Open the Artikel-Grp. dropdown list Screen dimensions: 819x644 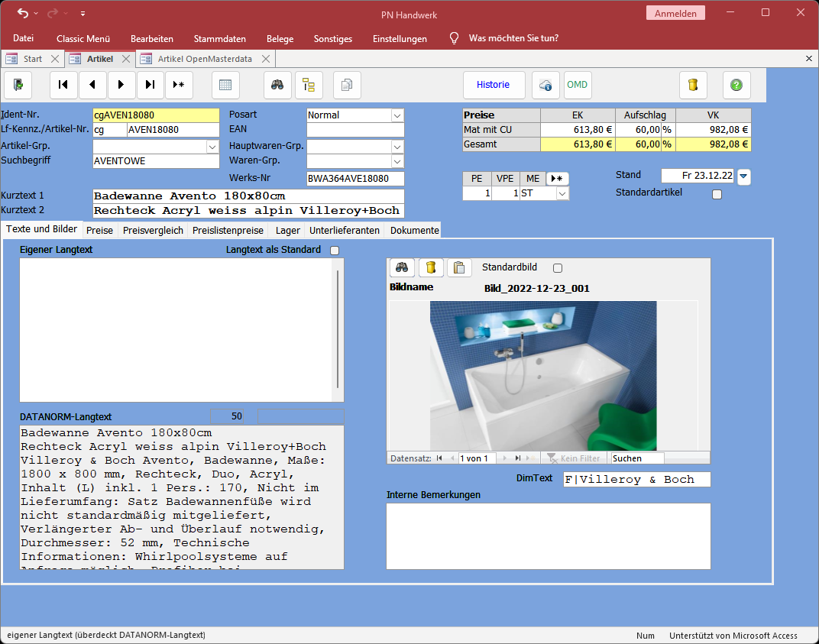tap(212, 146)
